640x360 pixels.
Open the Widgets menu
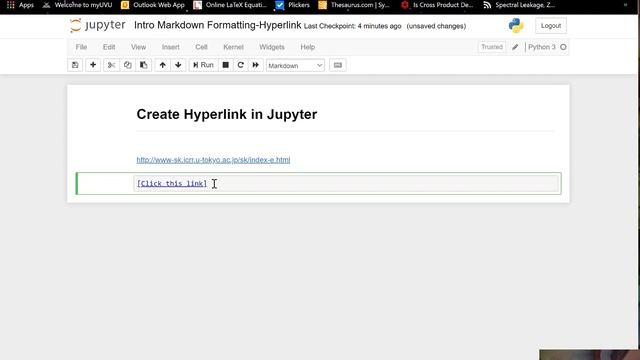(x=272, y=47)
